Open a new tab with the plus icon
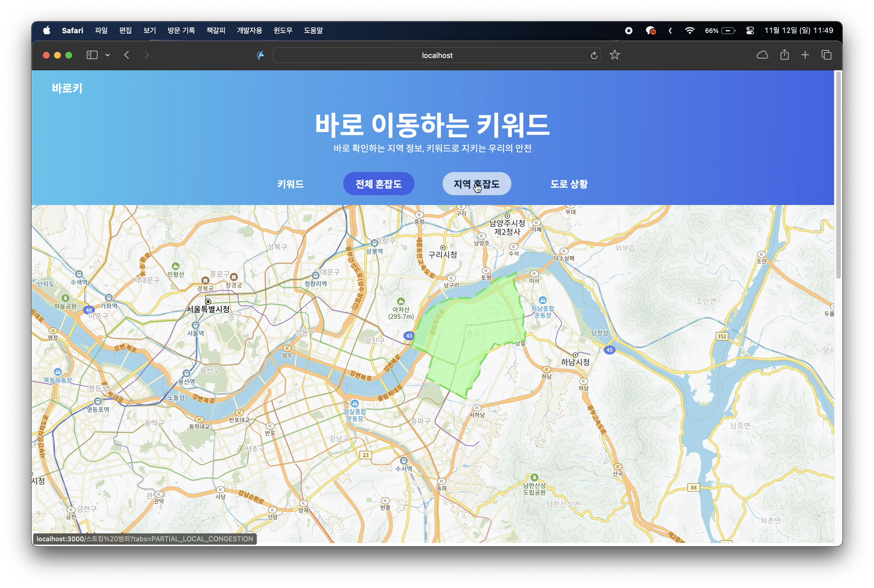Image resolution: width=874 pixels, height=588 pixels. (x=805, y=55)
